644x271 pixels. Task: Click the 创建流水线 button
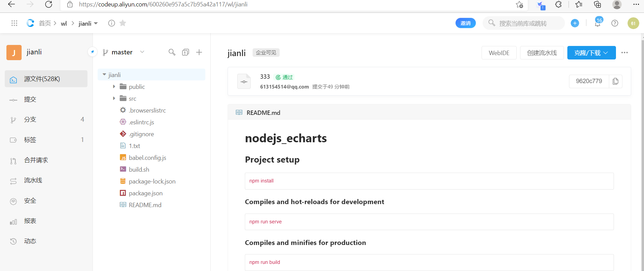542,53
